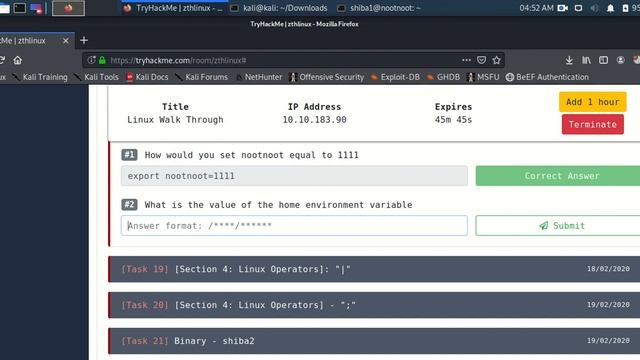Expand Task 19 Linux Operators pipe section
This screenshot has width=640, height=360.
coord(374,269)
